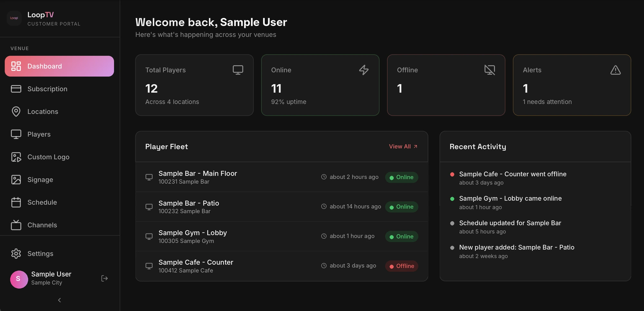Click 'Schedule updated for Sample Bar' activity
The image size is (644, 311).
(x=510, y=223)
